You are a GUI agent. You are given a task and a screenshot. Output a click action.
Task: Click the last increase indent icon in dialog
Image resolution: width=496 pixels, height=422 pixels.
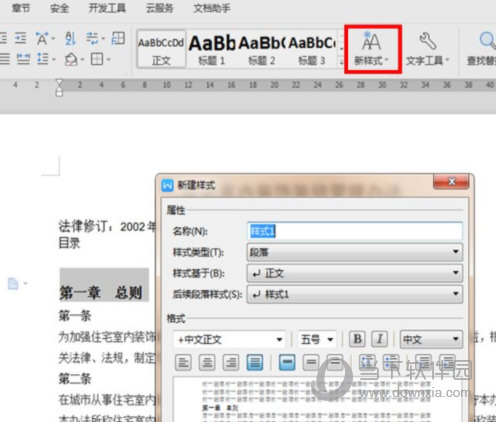(x=448, y=362)
